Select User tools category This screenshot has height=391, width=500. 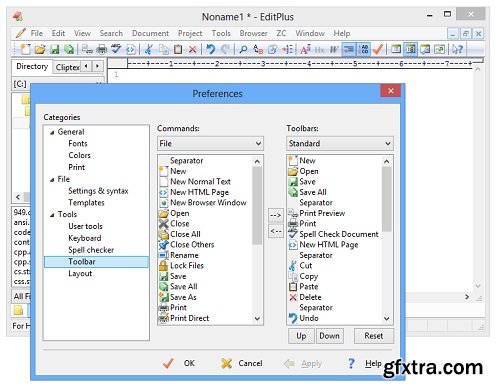(x=85, y=226)
